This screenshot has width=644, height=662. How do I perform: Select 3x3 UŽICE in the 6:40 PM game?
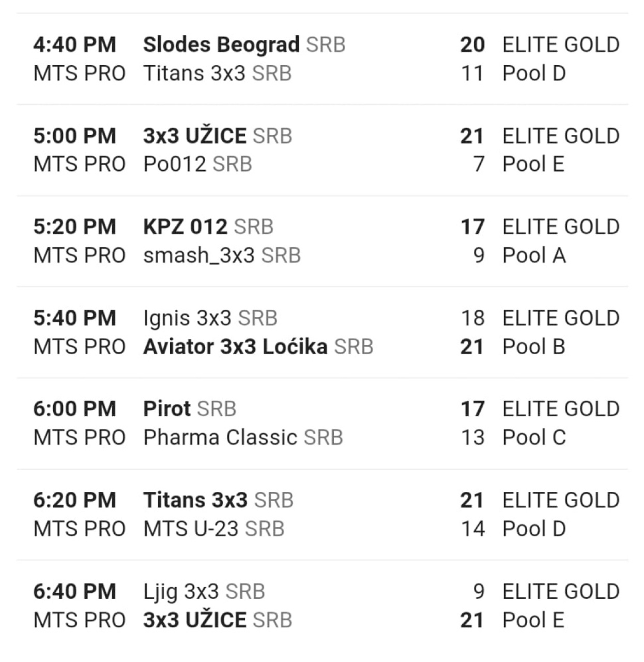tap(194, 620)
